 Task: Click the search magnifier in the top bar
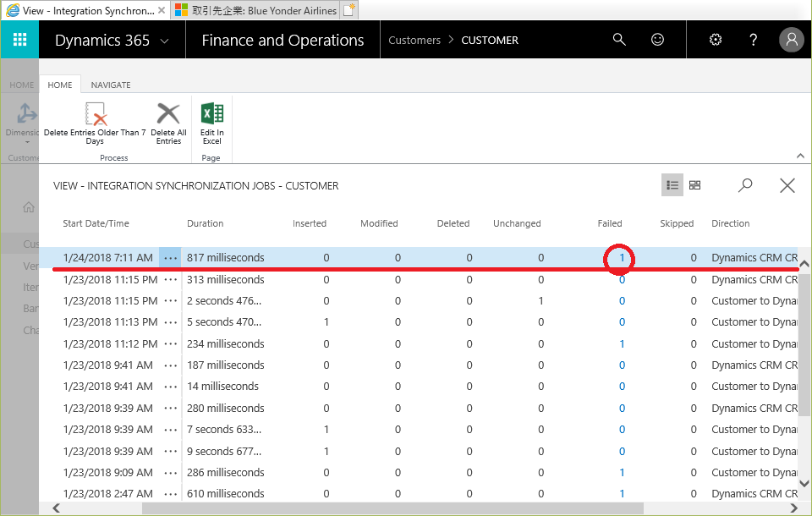619,40
